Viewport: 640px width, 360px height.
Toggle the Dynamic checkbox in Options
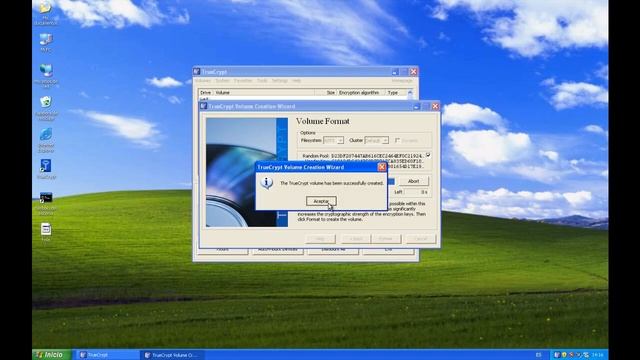pos(397,140)
